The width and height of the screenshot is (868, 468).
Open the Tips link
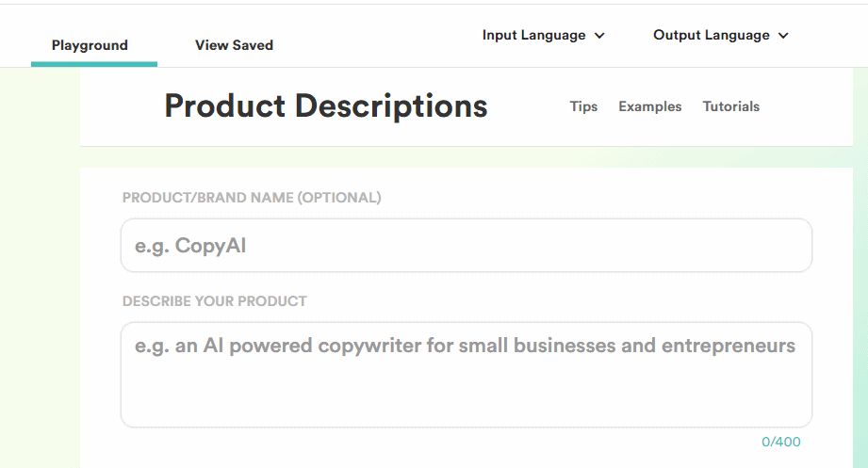(583, 106)
